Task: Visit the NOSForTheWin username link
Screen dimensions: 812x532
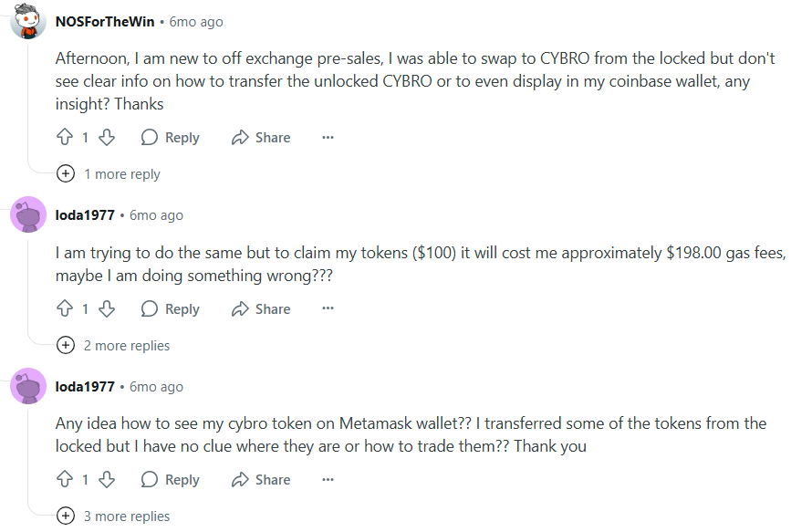Action: [x=105, y=21]
